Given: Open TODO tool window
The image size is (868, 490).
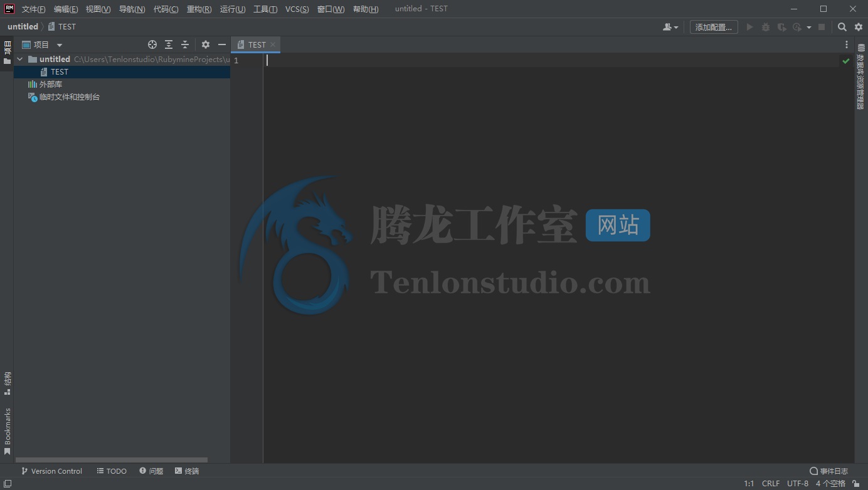Looking at the screenshot, I should click(x=112, y=471).
